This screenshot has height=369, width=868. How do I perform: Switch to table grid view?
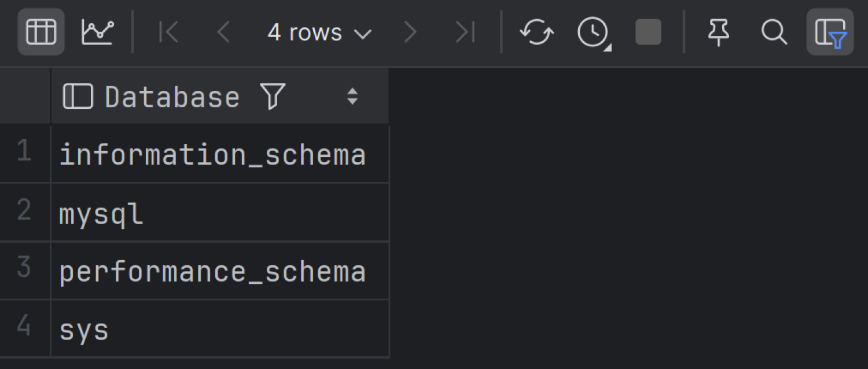pos(41,32)
